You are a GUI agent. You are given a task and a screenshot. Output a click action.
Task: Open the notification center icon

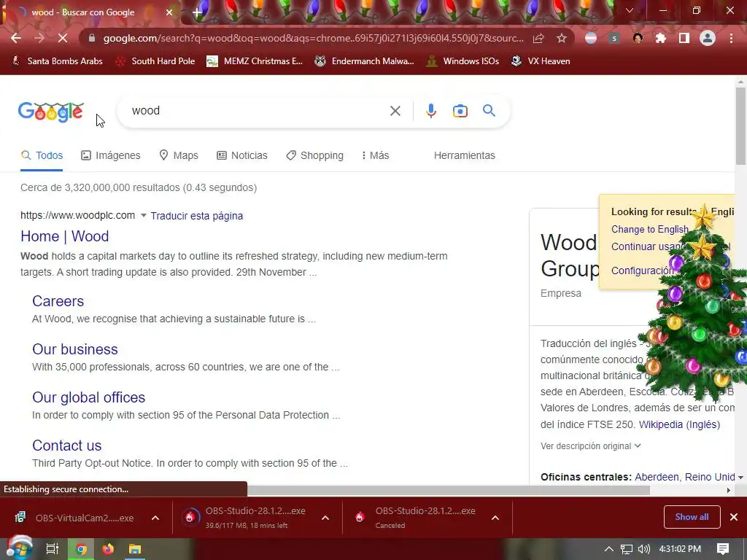(723, 549)
